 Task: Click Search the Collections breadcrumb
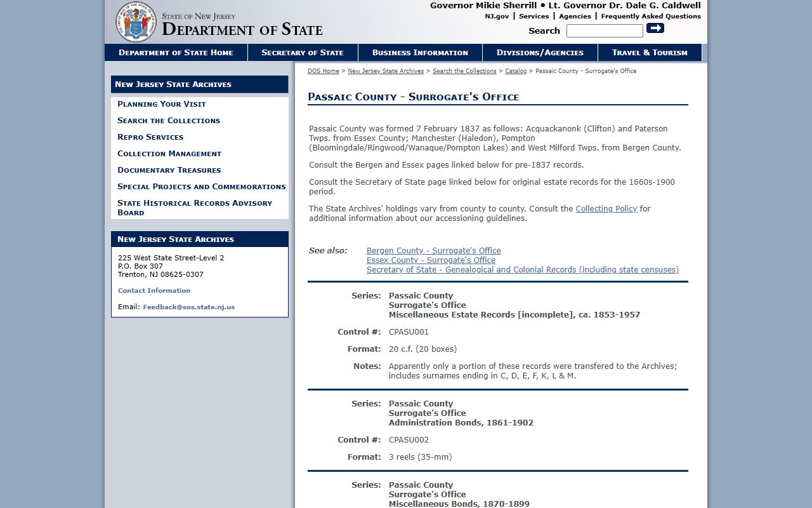[x=464, y=71]
